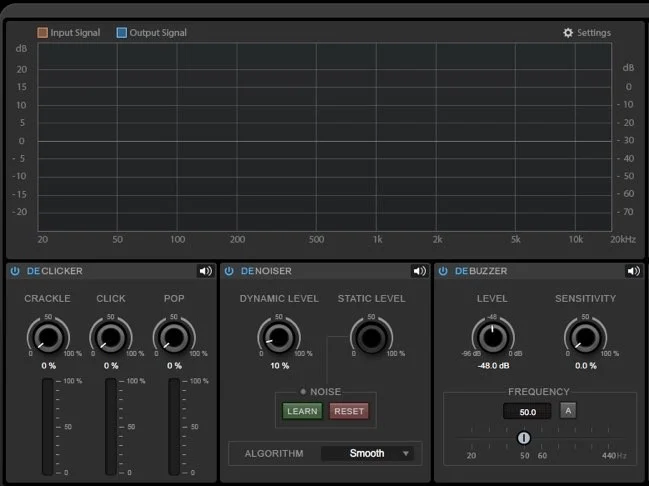Click the Dynamic Level value 10 %

click(279, 366)
